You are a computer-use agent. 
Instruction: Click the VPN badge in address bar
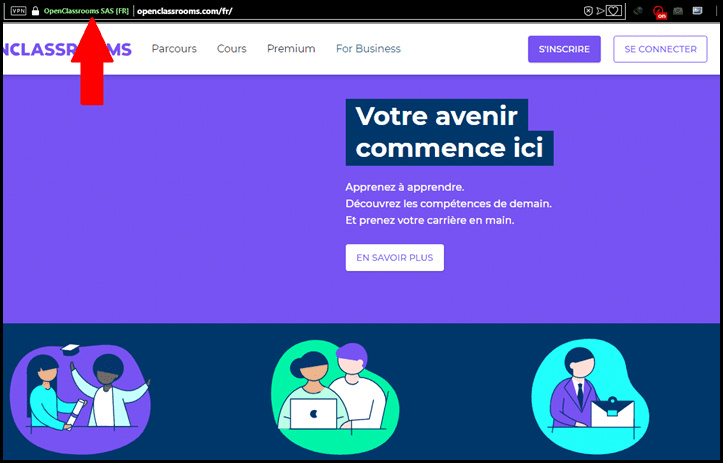pos(18,11)
